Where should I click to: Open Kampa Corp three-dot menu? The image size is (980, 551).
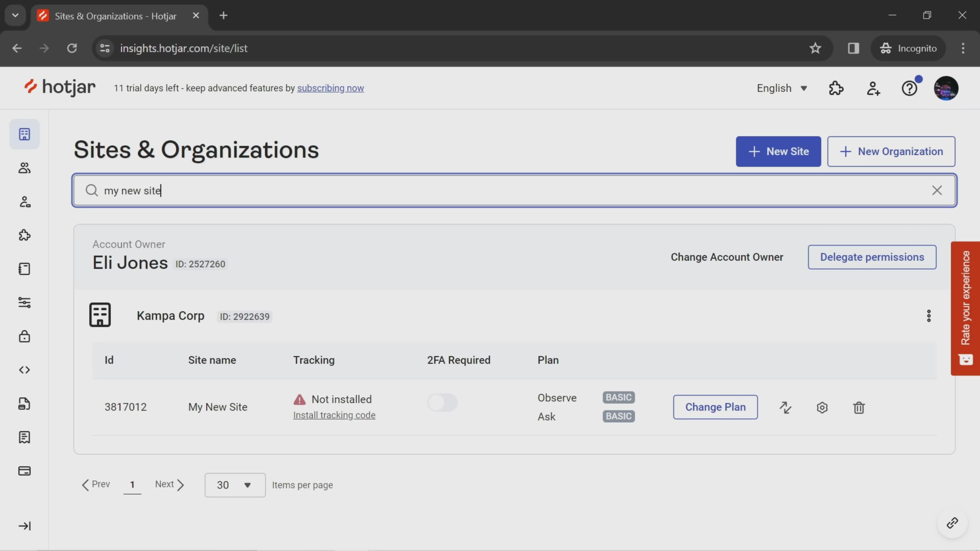(929, 316)
